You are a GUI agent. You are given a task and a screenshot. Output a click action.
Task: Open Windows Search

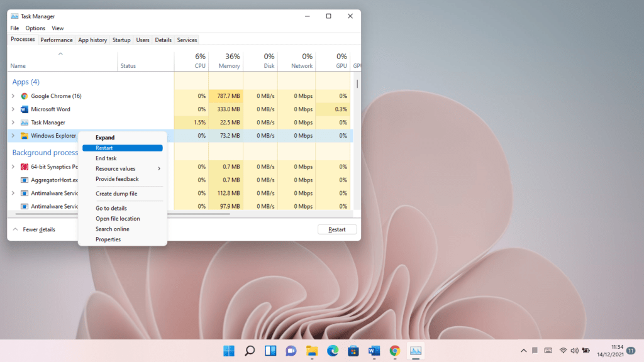pos(249,350)
